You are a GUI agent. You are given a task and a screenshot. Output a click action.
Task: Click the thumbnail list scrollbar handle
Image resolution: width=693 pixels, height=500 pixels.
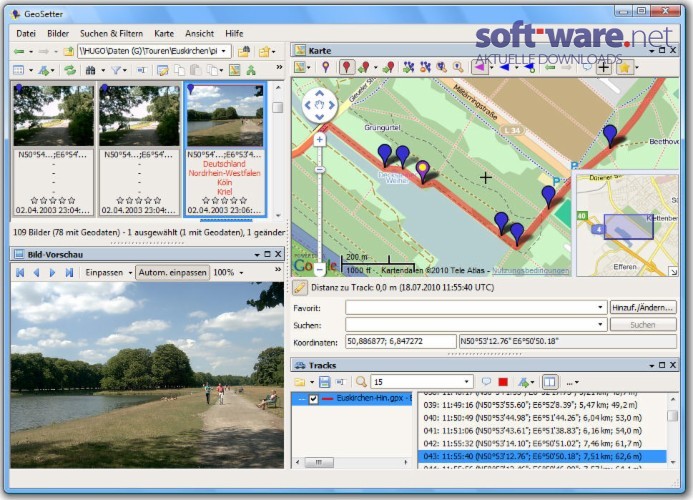pos(278,107)
